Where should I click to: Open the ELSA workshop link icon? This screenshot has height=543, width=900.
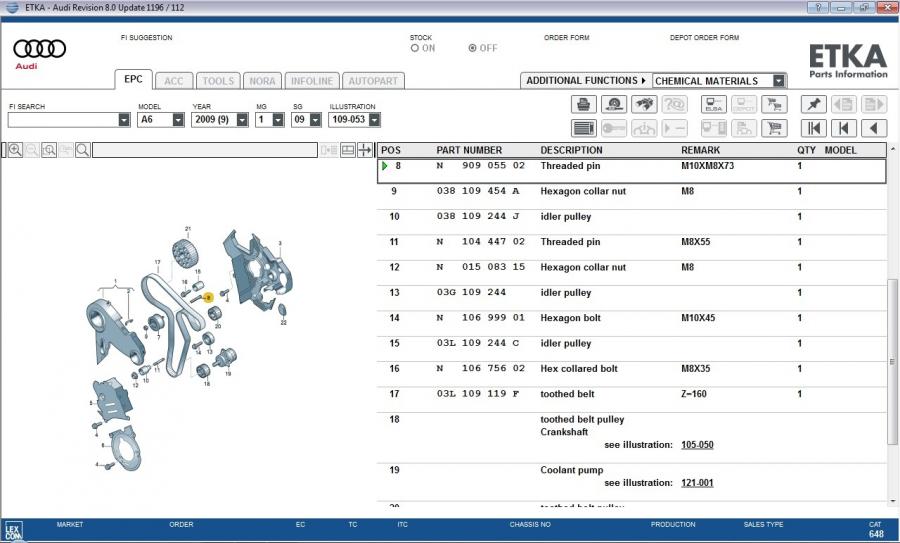tap(713, 104)
